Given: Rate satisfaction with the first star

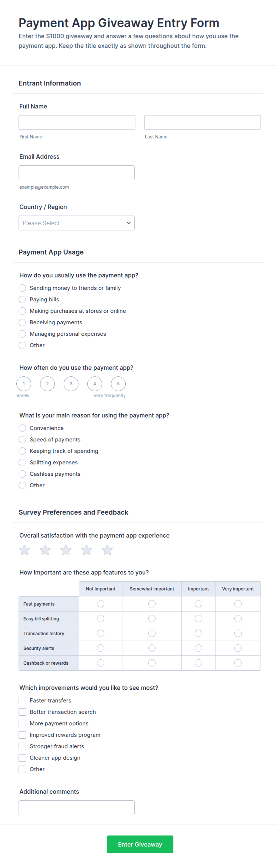Looking at the screenshot, I should pos(24,550).
